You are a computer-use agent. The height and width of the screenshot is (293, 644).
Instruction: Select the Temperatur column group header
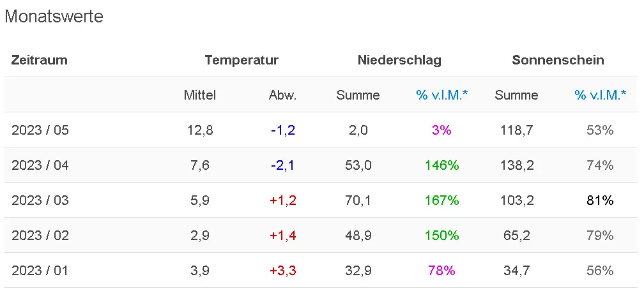pyautogui.click(x=241, y=61)
